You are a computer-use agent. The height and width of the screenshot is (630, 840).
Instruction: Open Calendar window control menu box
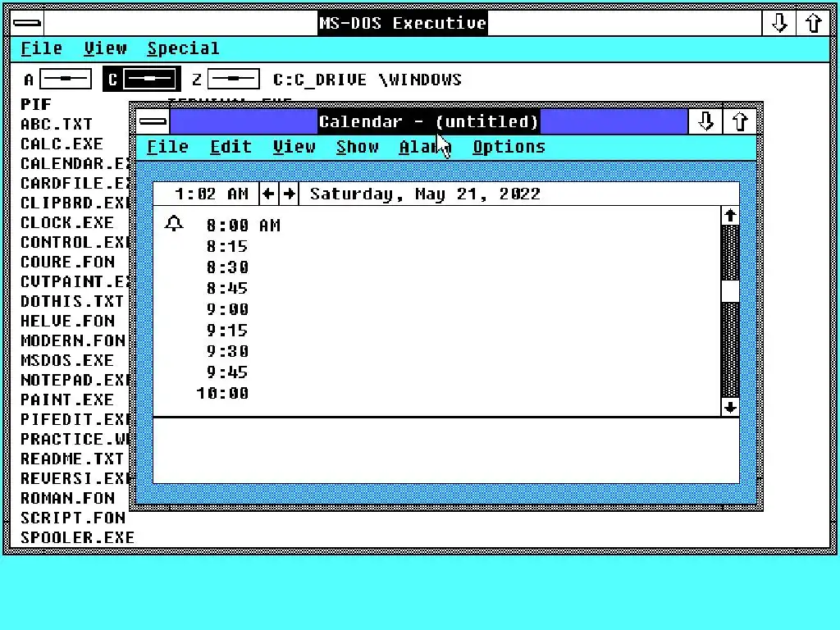pyautogui.click(x=153, y=121)
